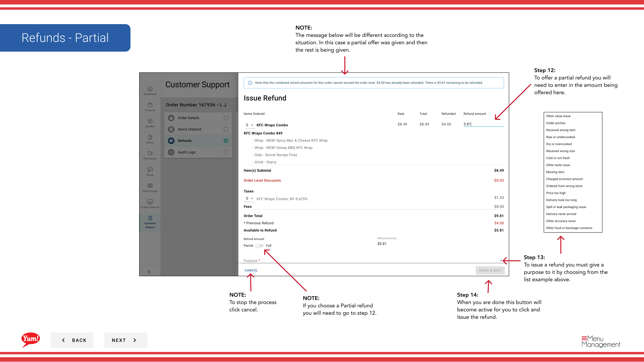This screenshot has height=362, width=644.
Task: Choose 'Other value issue' purpose
Action: [558, 116]
